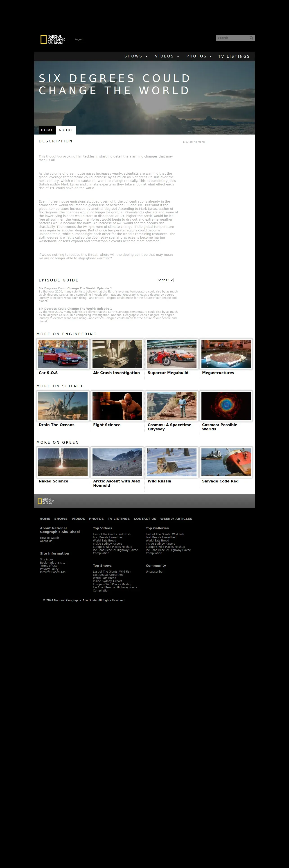Open the Megastructures thumbnail

point(226,354)
